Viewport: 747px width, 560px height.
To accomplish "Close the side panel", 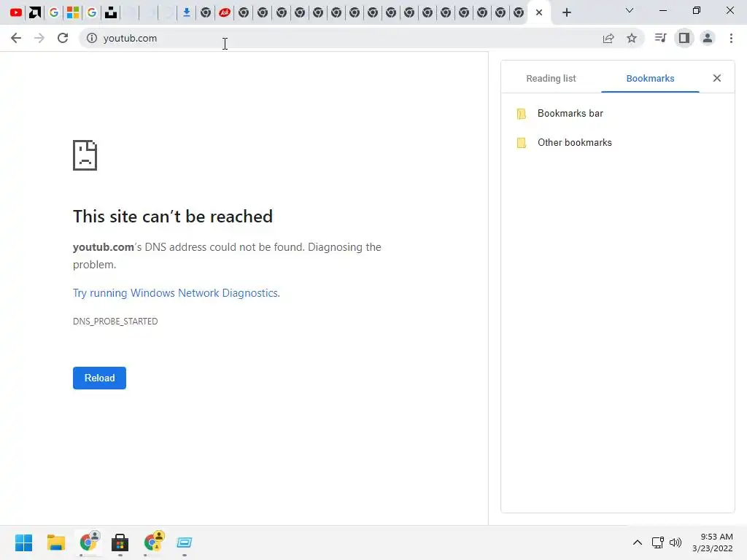I will 717,78.
